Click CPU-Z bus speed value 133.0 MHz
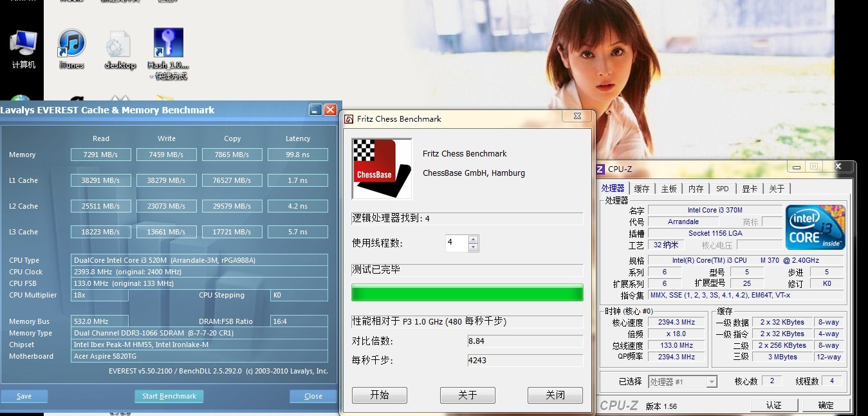The image size is (868, 416). tap(676, 346)
